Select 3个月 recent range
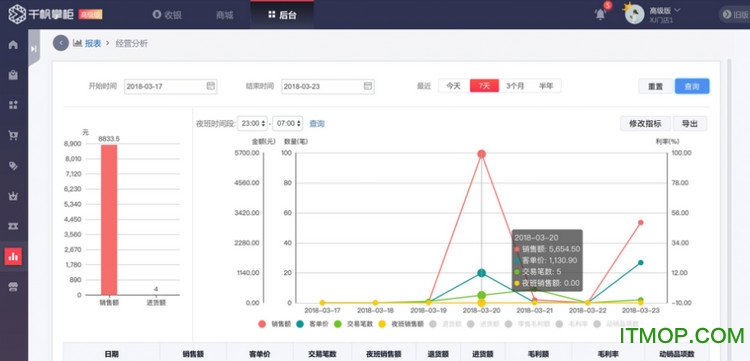Viewport: 750px width, 361px height. click(x=515, y=86)
